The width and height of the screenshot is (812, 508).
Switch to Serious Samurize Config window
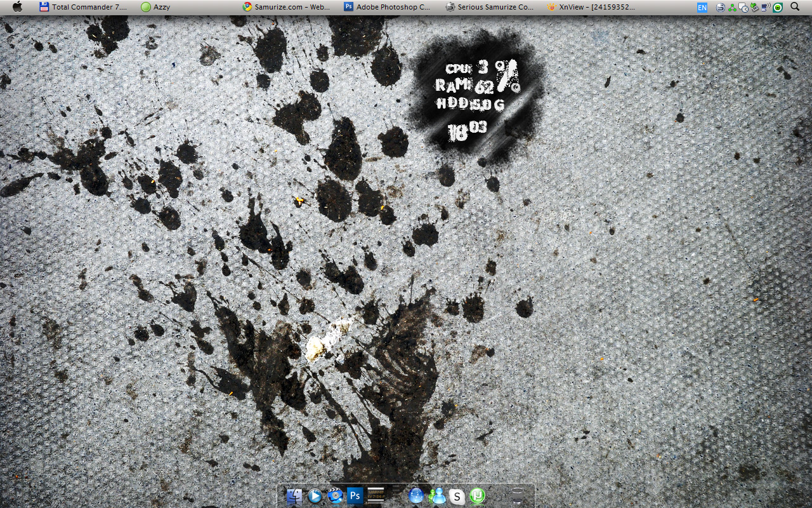tap(489, 7)
